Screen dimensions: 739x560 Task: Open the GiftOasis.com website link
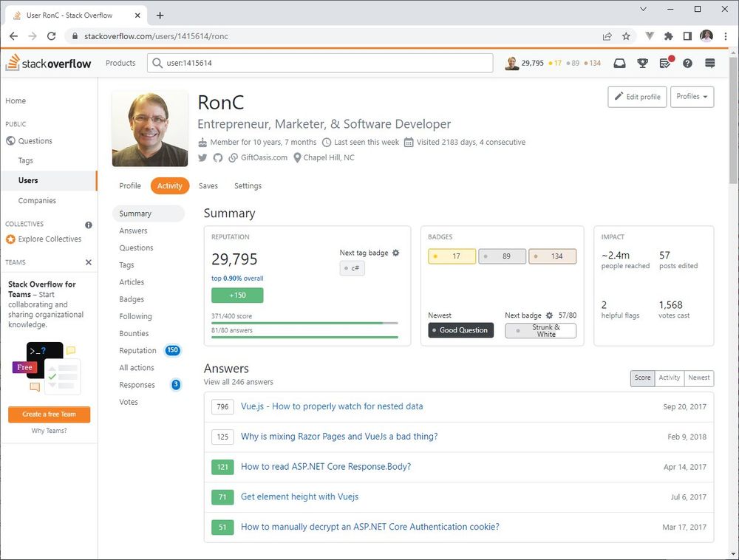coord(264,158)
